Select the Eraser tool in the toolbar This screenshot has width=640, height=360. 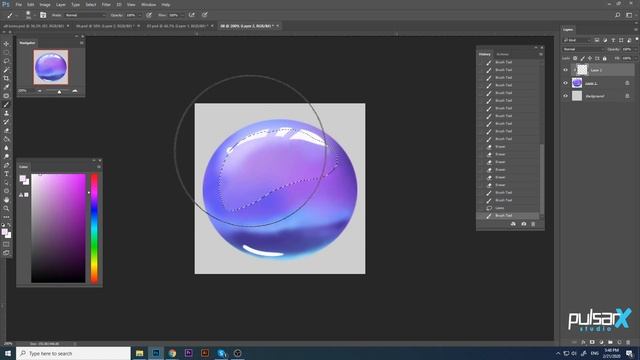tap(6, 131)
